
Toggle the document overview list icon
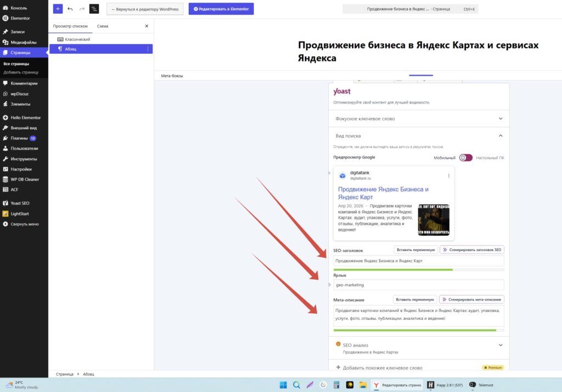point(94,9)
